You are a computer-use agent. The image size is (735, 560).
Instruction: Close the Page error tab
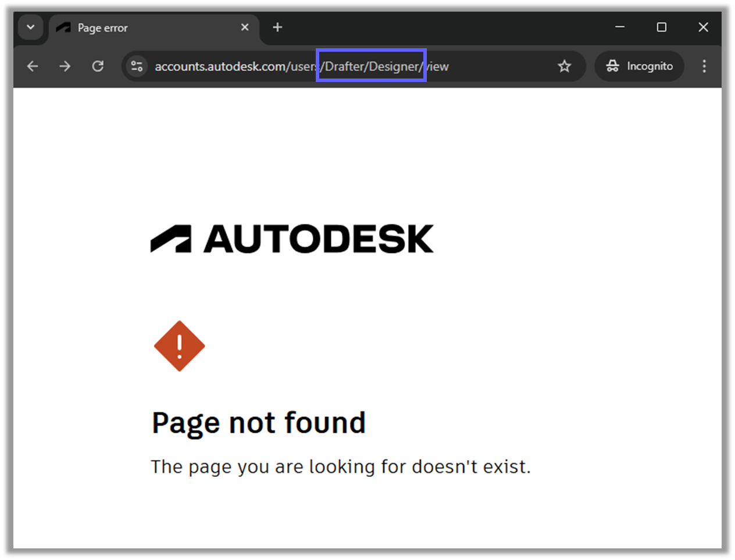245,27
